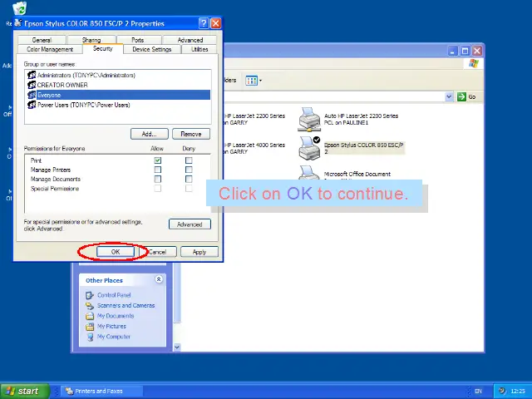
Task: Enable Allow for Manage Documents
Action: [158, 179]
